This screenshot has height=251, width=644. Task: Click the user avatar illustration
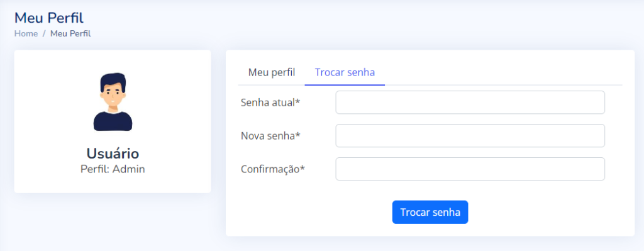[113, 102]
